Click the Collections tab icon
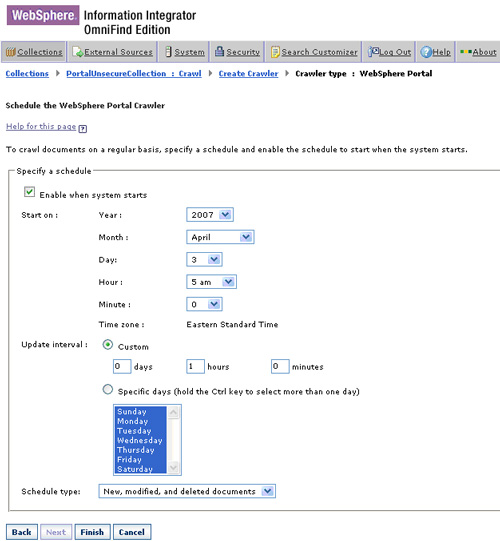The width and height of the screenshot is (500, 541). tap(11, 52)
